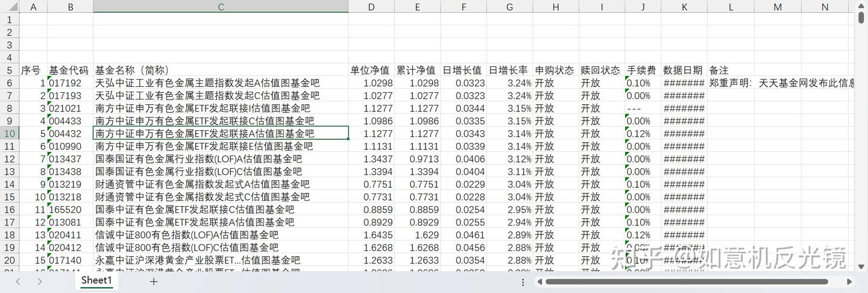
Task: Select cell 永赢中证沪深港黄金产业股票ET...估值图基金吧 in row 20
Action: [221, 260]
